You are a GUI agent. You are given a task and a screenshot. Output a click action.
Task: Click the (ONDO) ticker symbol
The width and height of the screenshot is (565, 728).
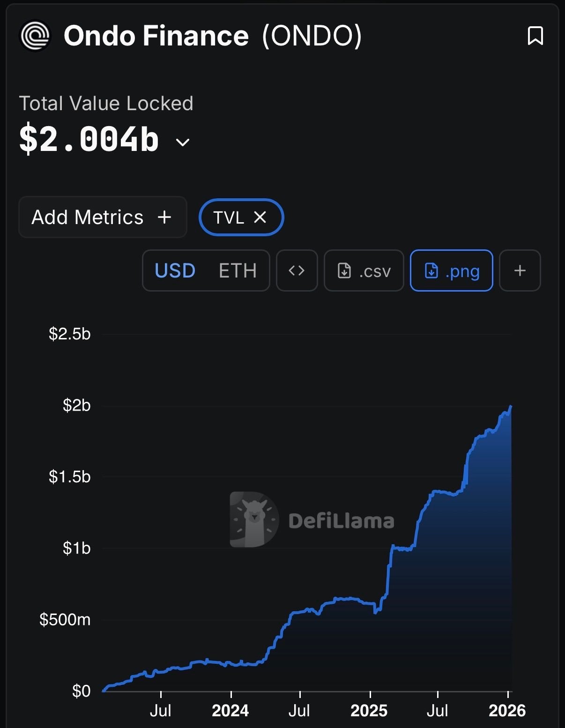pos(312,36)
